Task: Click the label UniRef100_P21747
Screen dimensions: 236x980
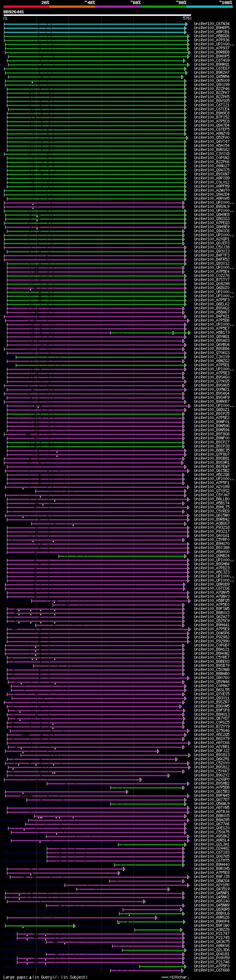Action: pyautogui.click(x=212, y=933)
